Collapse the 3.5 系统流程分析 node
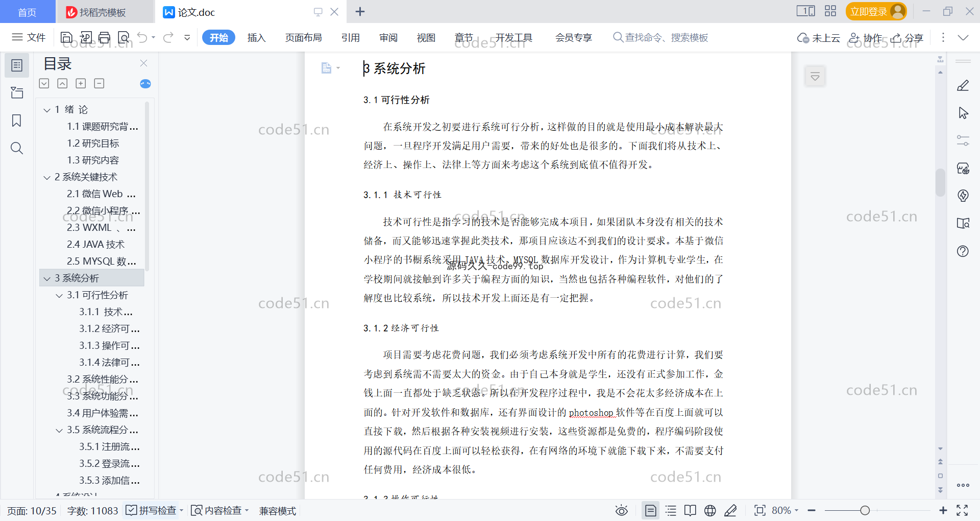980x521 pixels. pyautogui.click(x=59, y=430)
